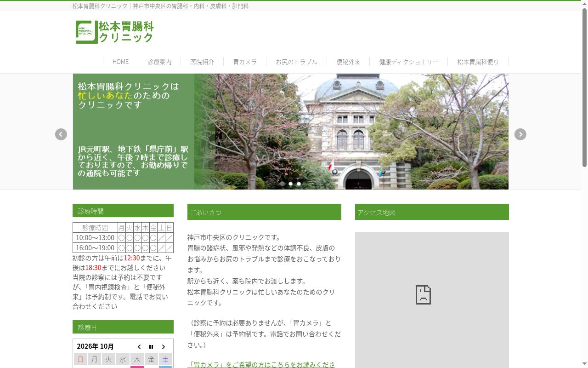Click the calendar's 金 weekday header
This screenshot has width=588, height=368.
click(151, 359)
